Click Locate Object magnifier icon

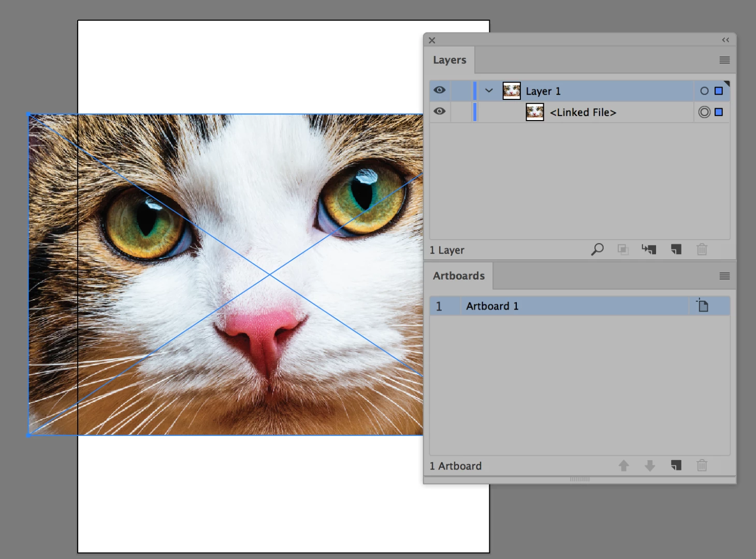[597, 249]
